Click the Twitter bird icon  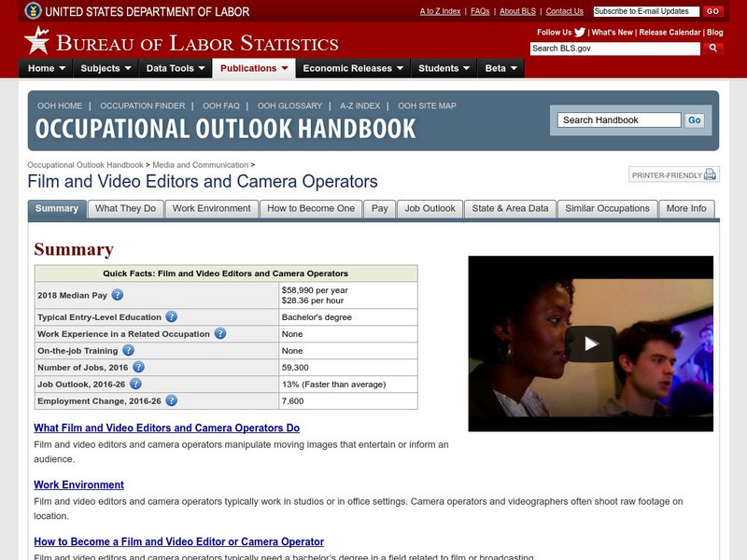580,32
